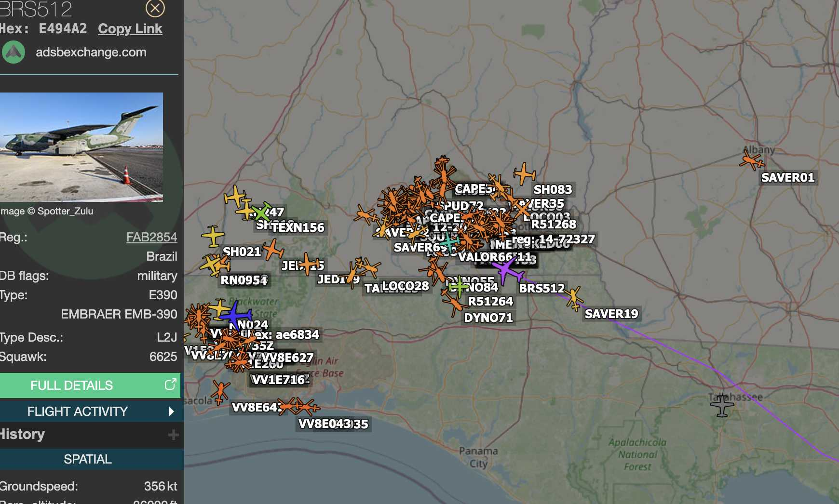Select the yellow SH083 aircraft icon
The width and height of the screenshot is (839, 504).
(x=525, y=174)
